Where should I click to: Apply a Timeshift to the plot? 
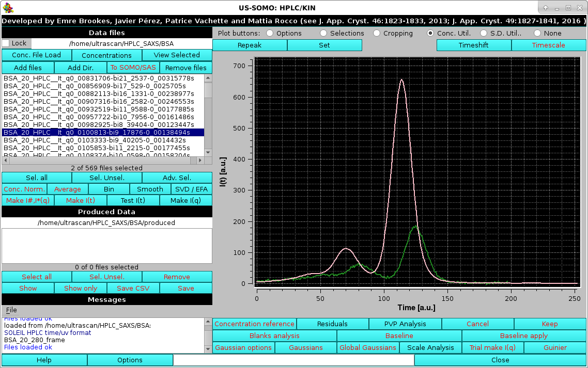[x=473, y=45]
